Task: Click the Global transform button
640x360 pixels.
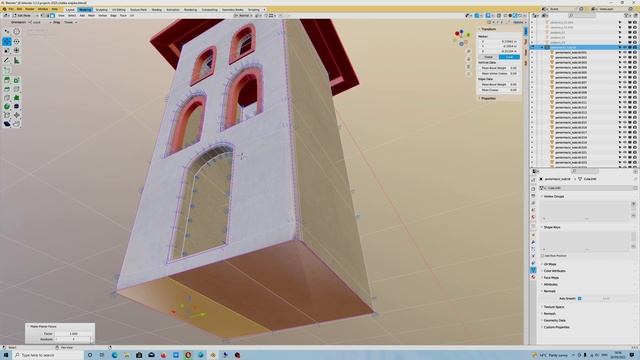Action: (489, 57)
